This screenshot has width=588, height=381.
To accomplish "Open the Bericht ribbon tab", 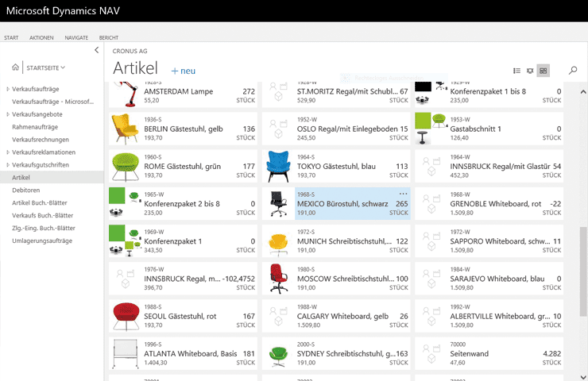I will point(109,37).
